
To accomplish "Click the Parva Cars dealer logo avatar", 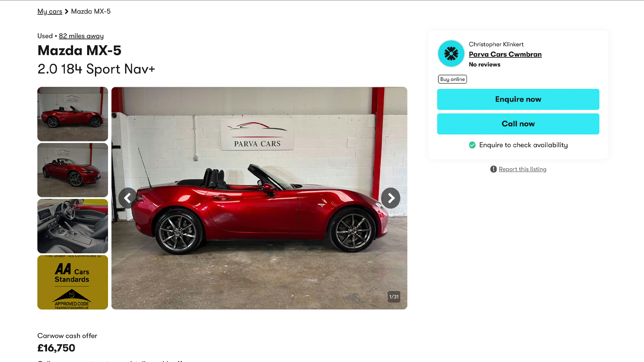I will pos(451,54).
